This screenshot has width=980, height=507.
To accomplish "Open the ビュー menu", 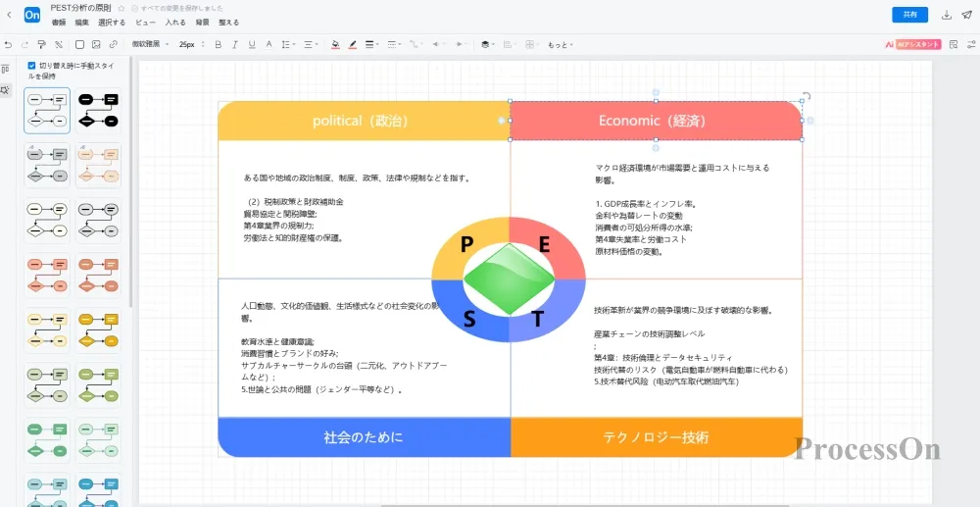I will coord(145,22).
